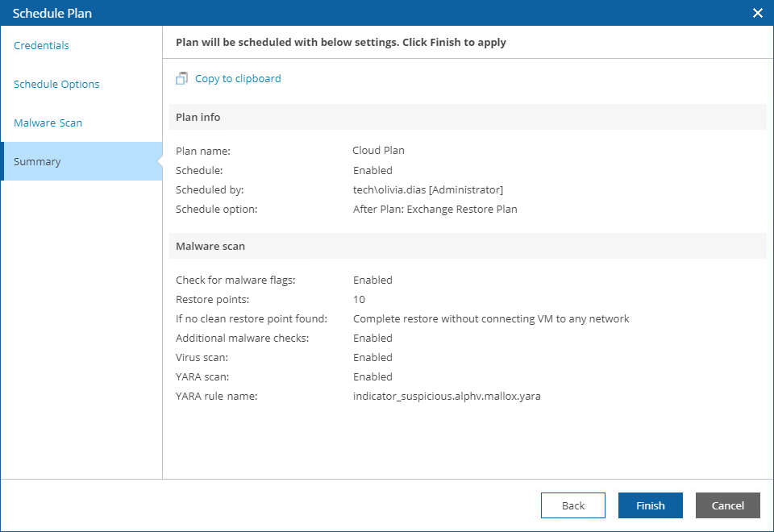This screenshot has width=774, height=532.
Task: Click the Schedule Enabled value
Action: coord(372,170)
